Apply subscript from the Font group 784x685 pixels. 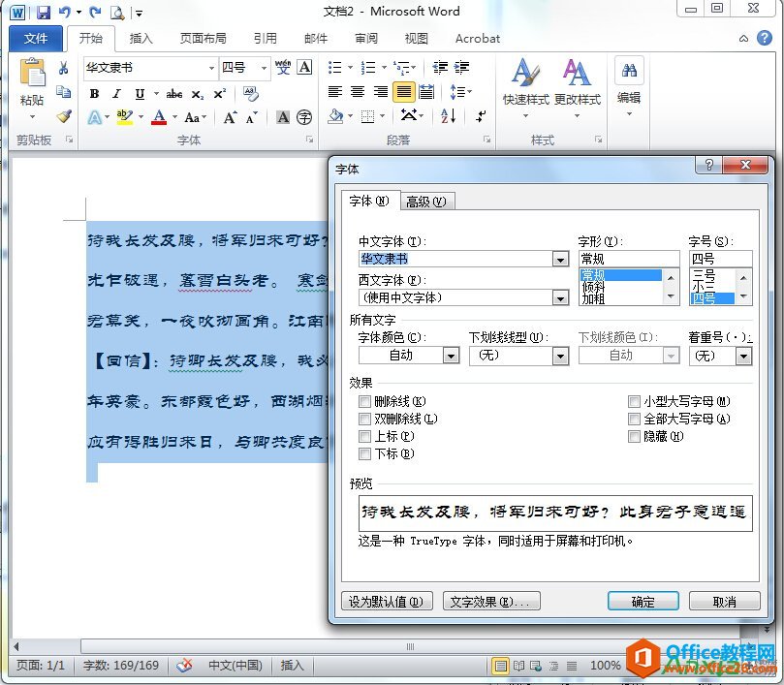tap(196, 94)
